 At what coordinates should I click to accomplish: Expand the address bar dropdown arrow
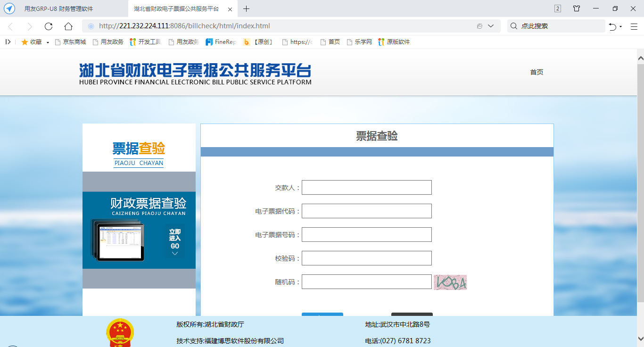pyautogui.click(x=491, y=26)
